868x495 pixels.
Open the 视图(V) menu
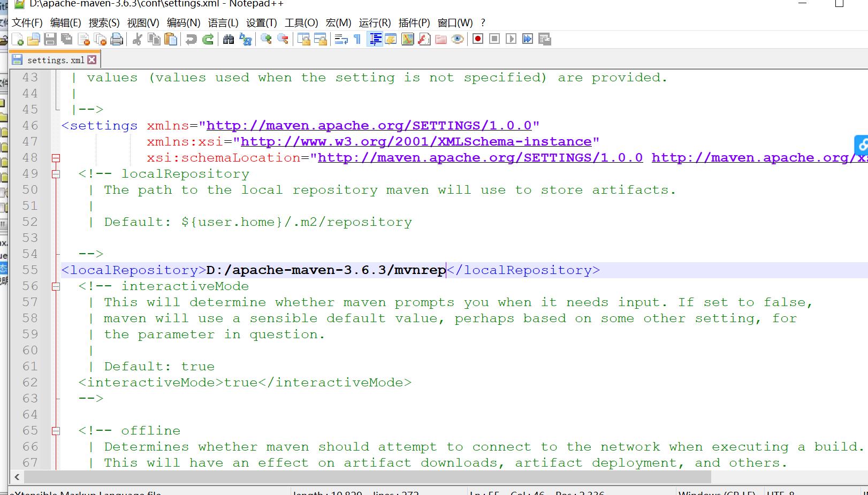[143, 22]
